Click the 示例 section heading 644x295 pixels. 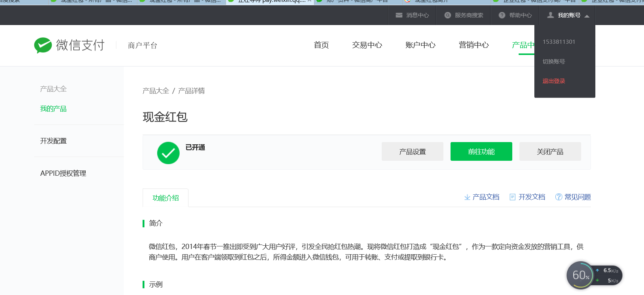click(156, 285)
